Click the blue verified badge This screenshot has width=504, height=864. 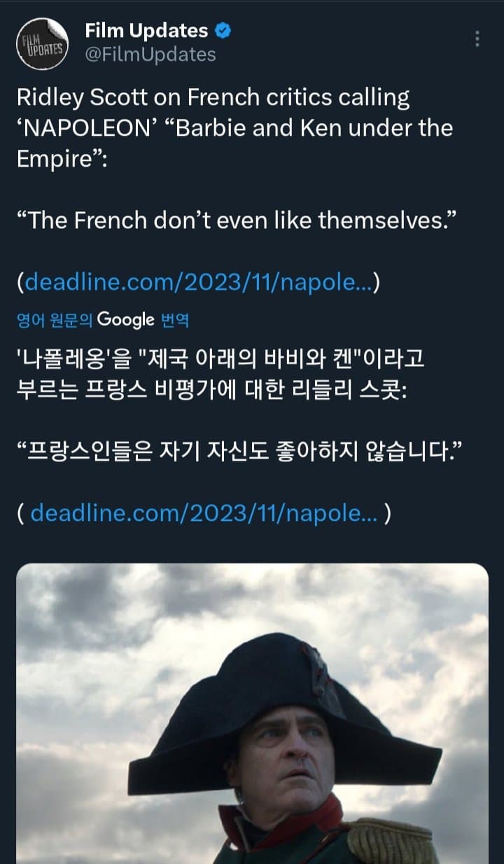[224, 31]
